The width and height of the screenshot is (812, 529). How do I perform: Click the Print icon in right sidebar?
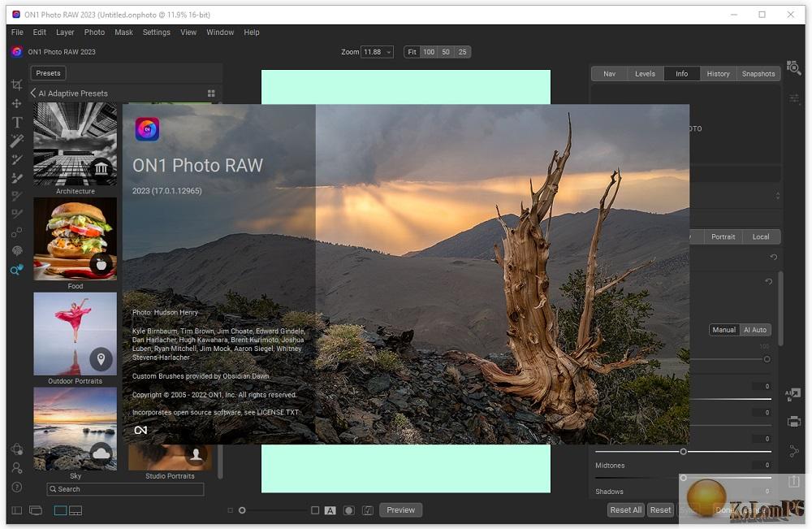tap(794, 422)
